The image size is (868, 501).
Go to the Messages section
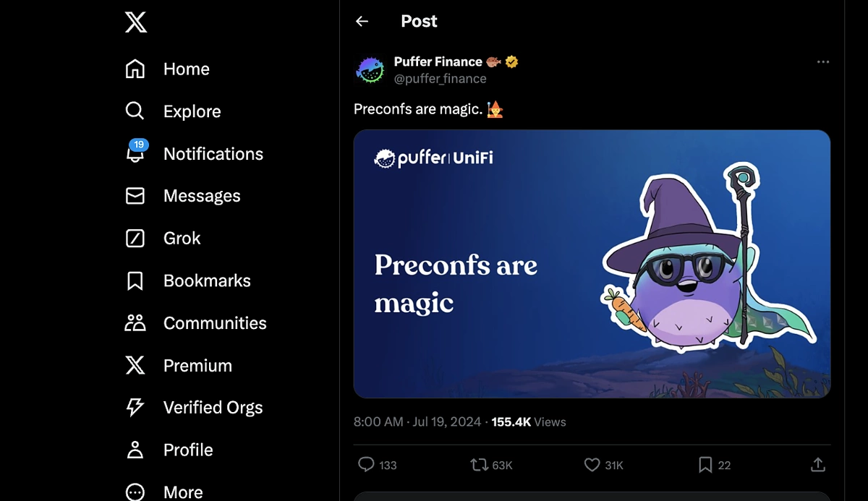(183, 196)
